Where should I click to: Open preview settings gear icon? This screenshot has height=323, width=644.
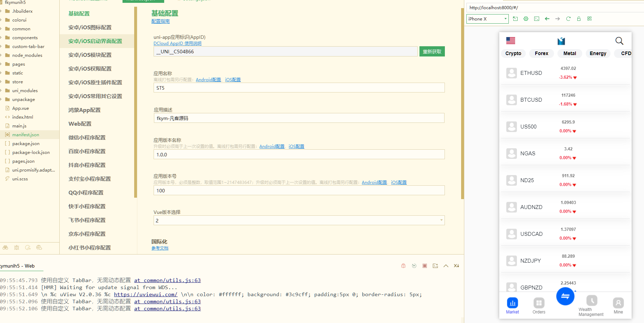tap(526, 19)
